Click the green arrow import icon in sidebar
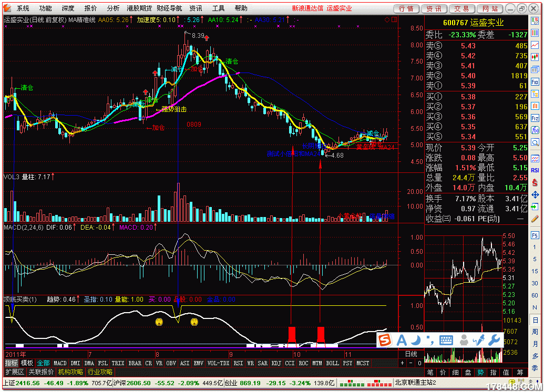This screenshot has height=392, width=544. click(535, 207)
